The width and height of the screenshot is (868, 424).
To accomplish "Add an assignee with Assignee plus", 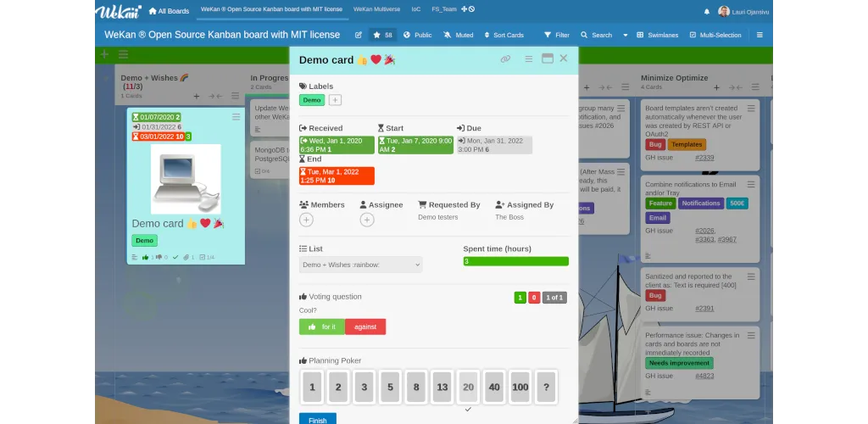I will point(366,220).
